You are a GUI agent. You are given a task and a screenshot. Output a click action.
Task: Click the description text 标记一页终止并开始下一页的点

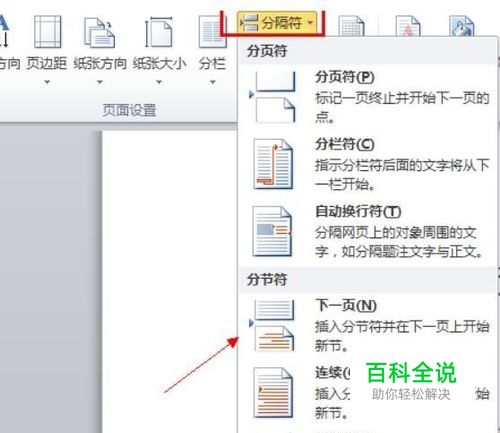click(x=402, y=107)
